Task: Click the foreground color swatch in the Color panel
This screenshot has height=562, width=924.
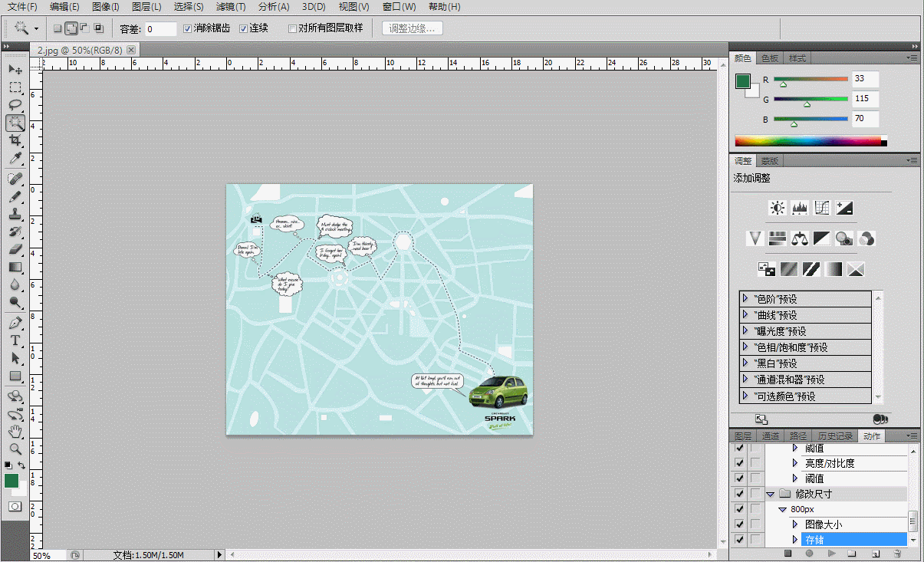Action: coord(742,81)
